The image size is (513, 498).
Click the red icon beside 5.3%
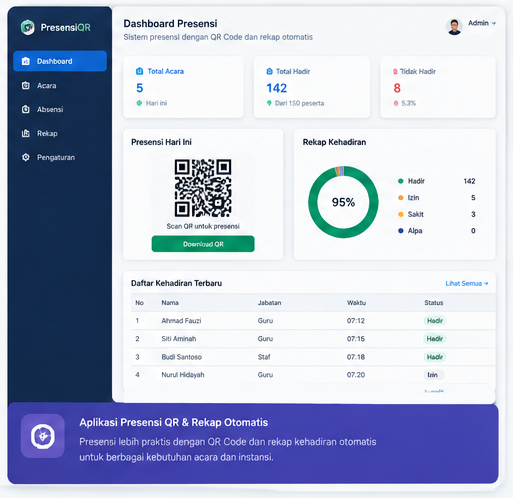396,103
